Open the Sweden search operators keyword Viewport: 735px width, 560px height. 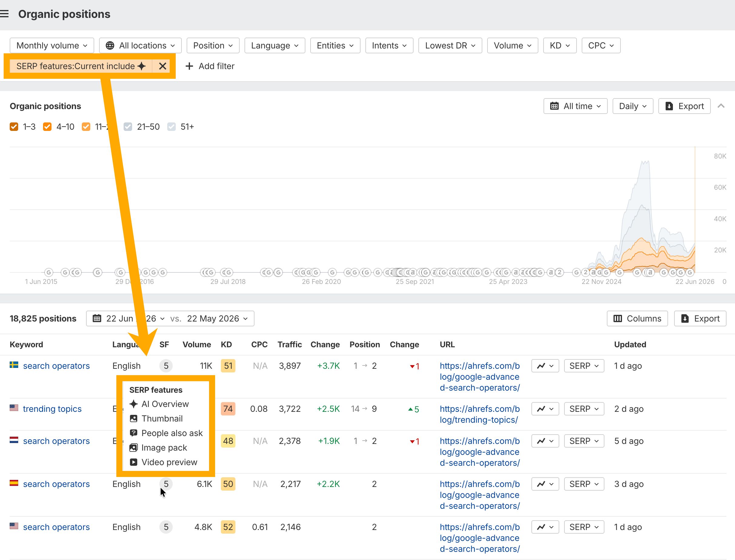56,366
